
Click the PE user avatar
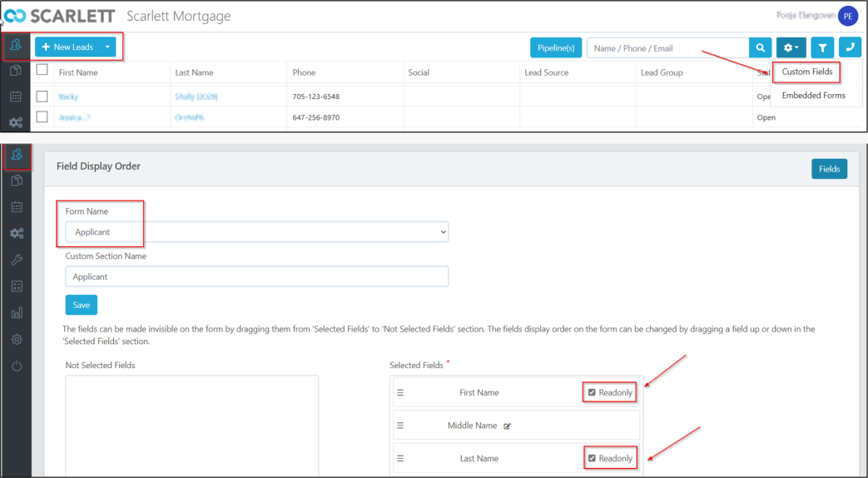coord(847,16)
